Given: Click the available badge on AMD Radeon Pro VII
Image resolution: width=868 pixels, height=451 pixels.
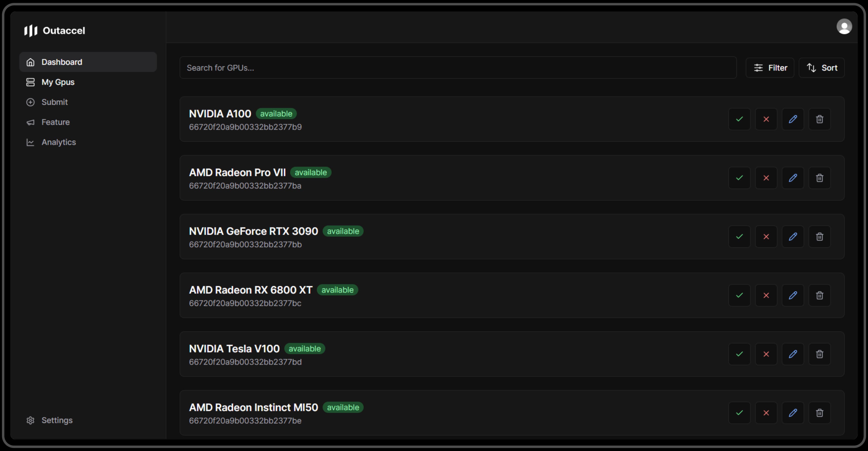Looking at the screenshot, I should (311, 172).
